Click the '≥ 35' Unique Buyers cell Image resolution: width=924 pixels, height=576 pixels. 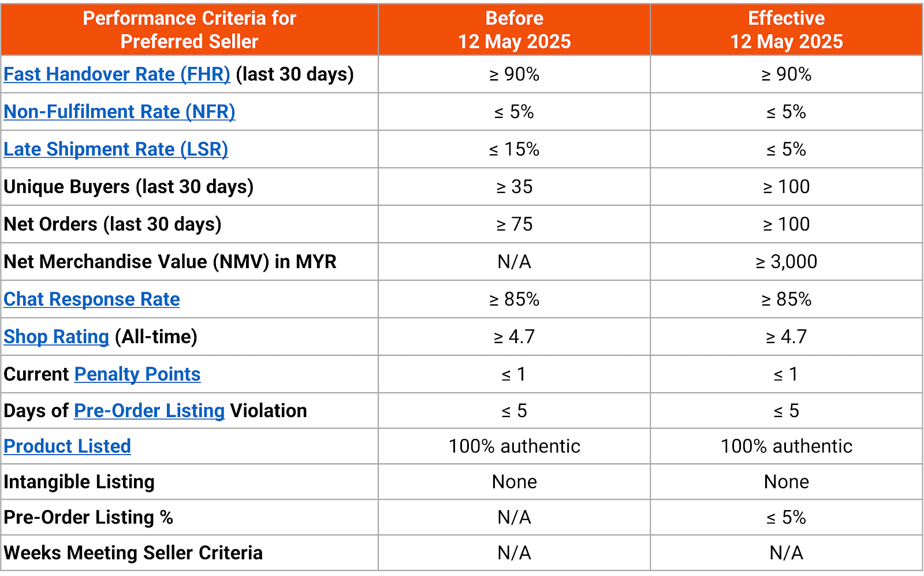point(514,187)
